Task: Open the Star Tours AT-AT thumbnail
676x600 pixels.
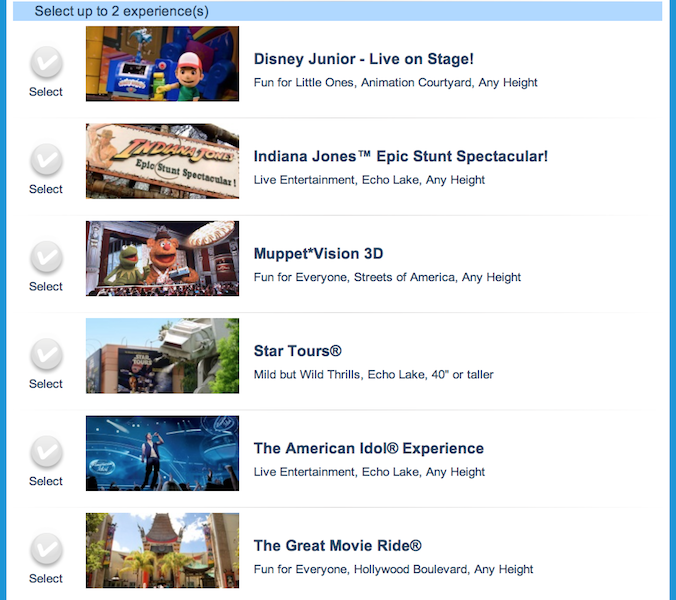Action: 162,356
